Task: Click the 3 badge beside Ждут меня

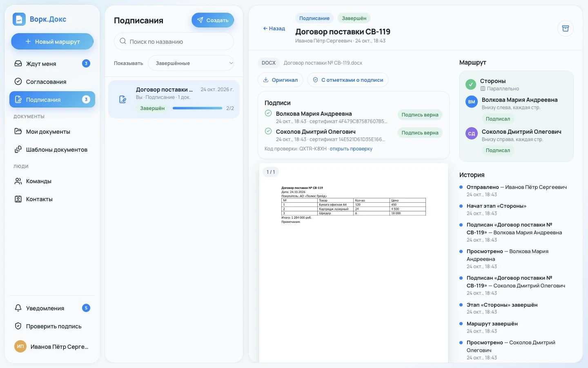Action: [86, 63]
